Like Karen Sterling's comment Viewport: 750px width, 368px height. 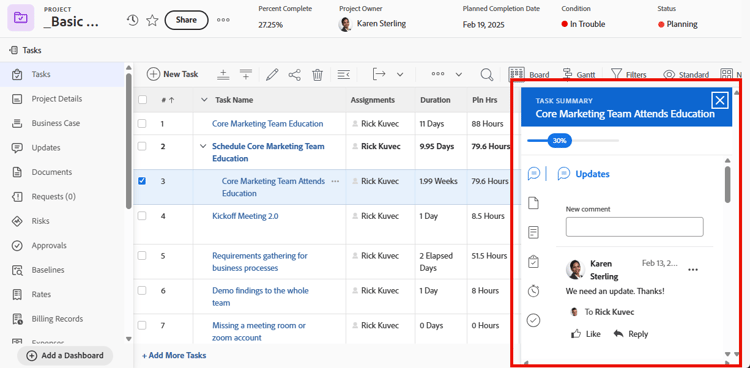click(x=585, y=334)
